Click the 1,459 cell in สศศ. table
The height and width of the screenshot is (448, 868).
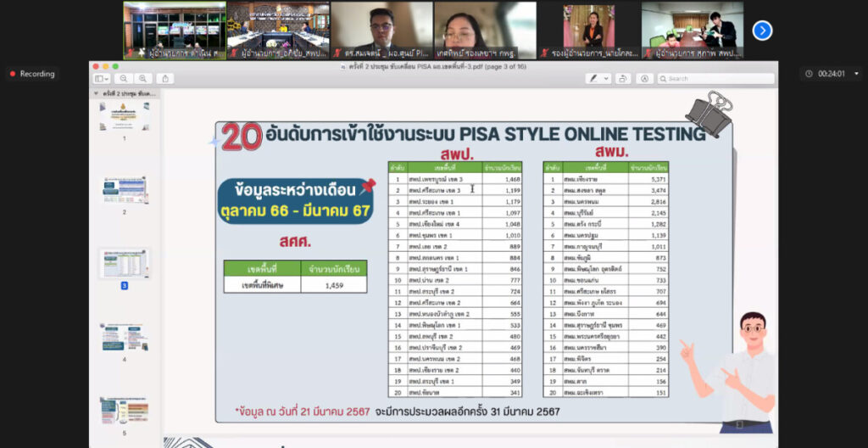click(334, 285)
